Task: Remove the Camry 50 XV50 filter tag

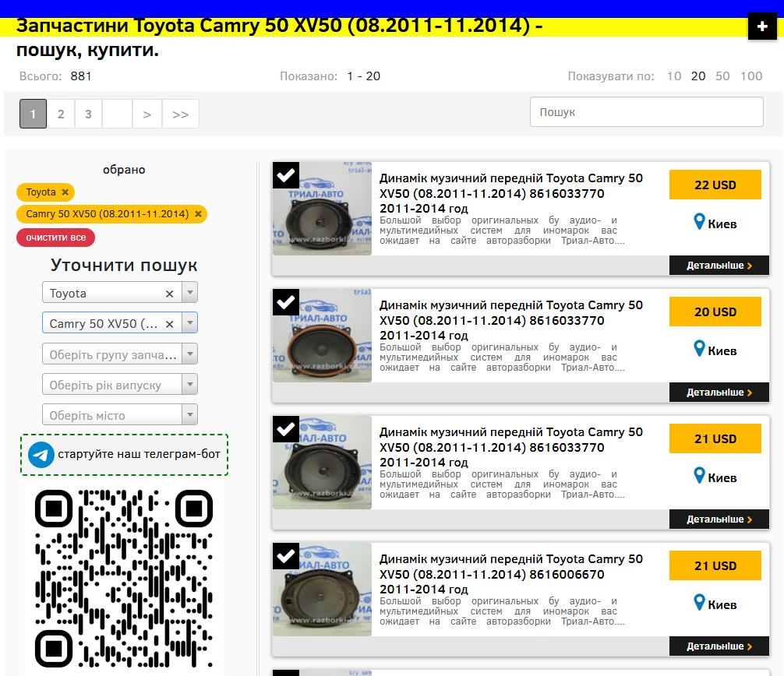Action: pyautogui.click(x=198, y=214)
